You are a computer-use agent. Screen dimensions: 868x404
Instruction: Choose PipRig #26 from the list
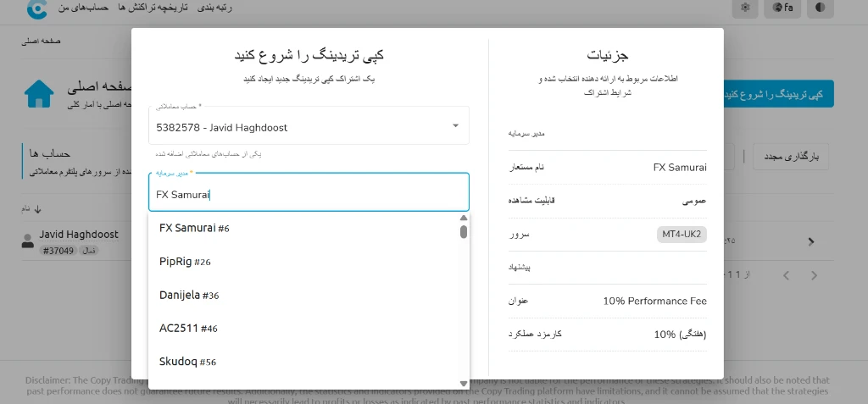pyautogui.click(x=304, y=262)
